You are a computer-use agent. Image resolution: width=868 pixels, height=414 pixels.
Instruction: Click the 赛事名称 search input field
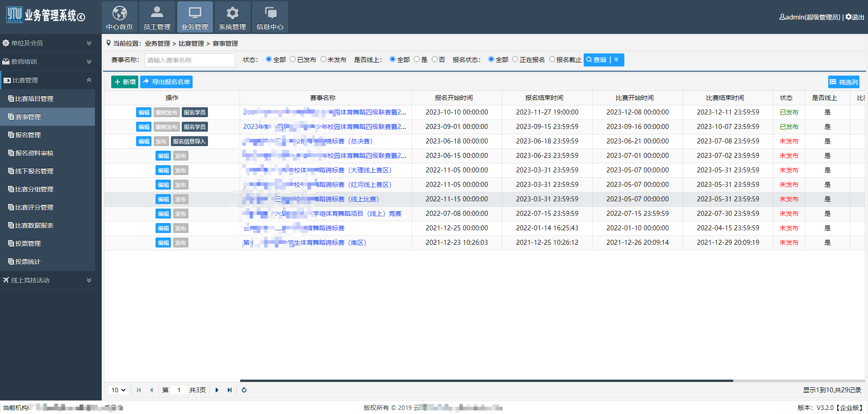189,60
